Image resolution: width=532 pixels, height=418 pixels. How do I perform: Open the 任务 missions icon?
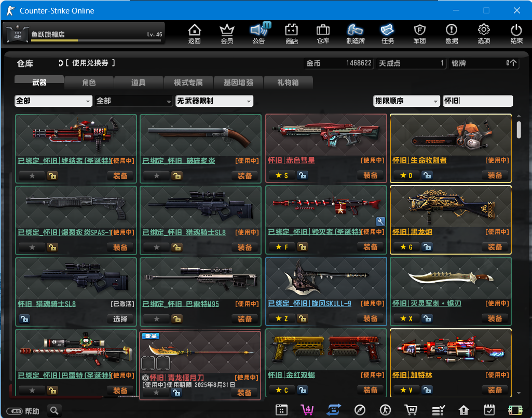pos(388,34)
